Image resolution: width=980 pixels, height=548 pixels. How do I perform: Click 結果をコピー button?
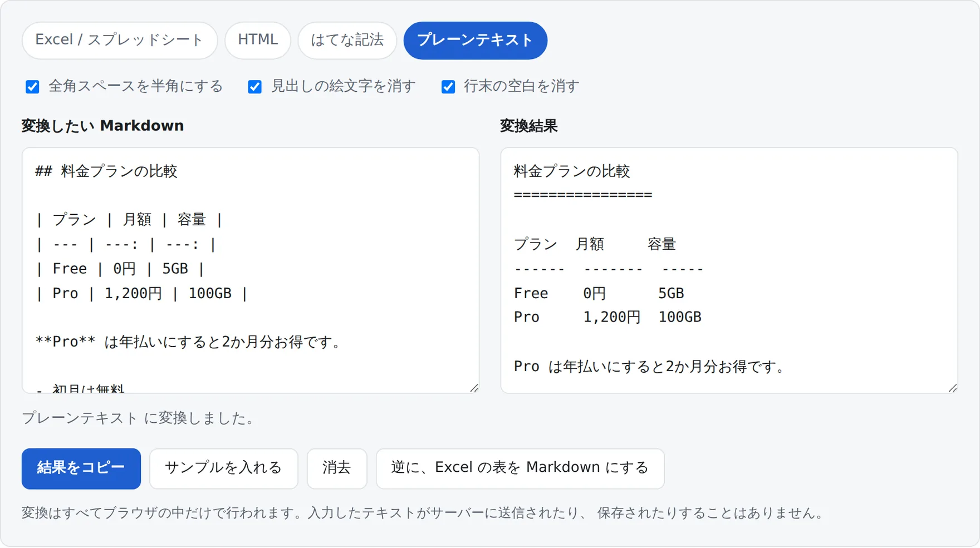coord(81,468)
